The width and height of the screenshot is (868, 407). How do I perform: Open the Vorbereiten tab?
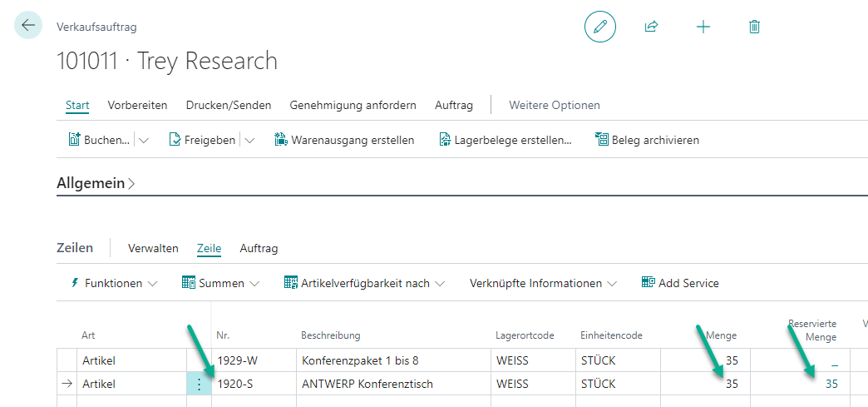point(137,105)
